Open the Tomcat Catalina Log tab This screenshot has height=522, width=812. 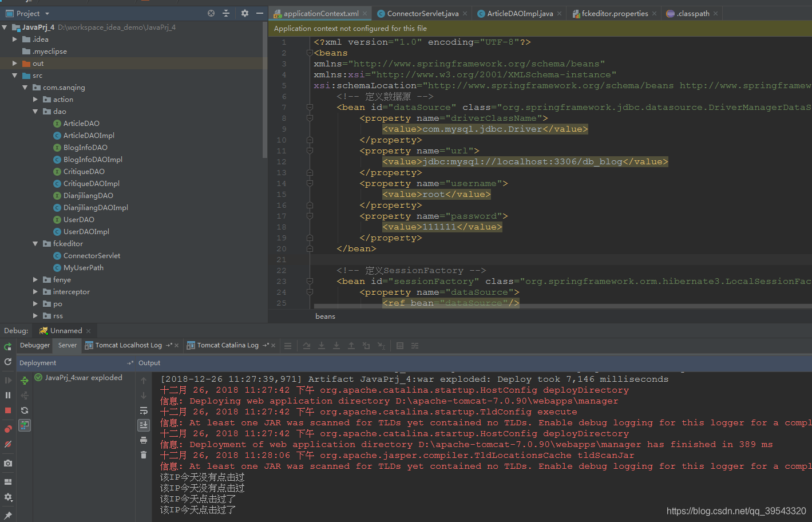click(x=228, y=345)
